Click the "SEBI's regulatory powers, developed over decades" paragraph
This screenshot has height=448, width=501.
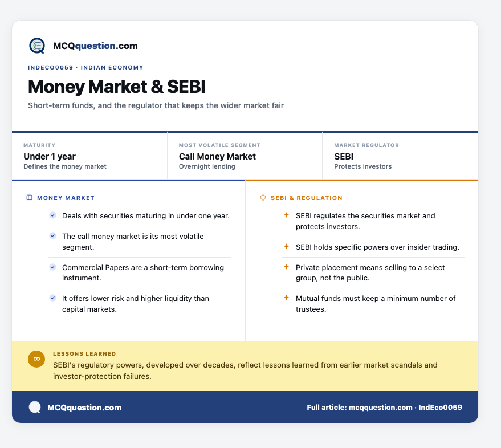coord(245,370)
